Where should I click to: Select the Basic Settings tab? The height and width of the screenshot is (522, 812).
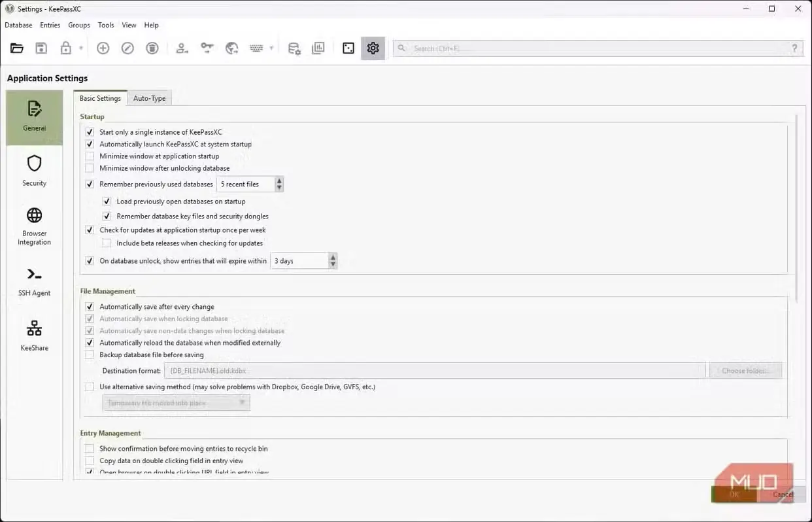coord(100,98)
